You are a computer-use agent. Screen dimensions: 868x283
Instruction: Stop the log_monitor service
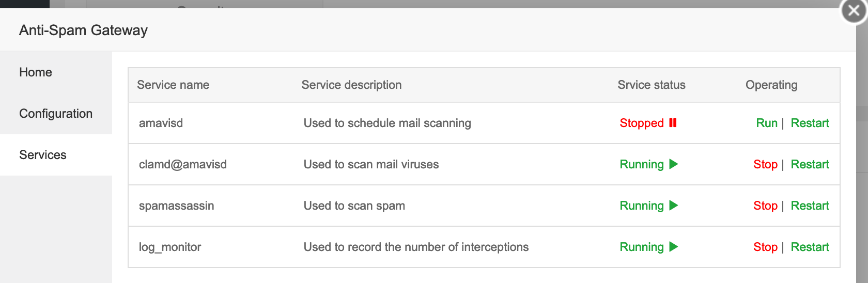[x=765, y=247]
